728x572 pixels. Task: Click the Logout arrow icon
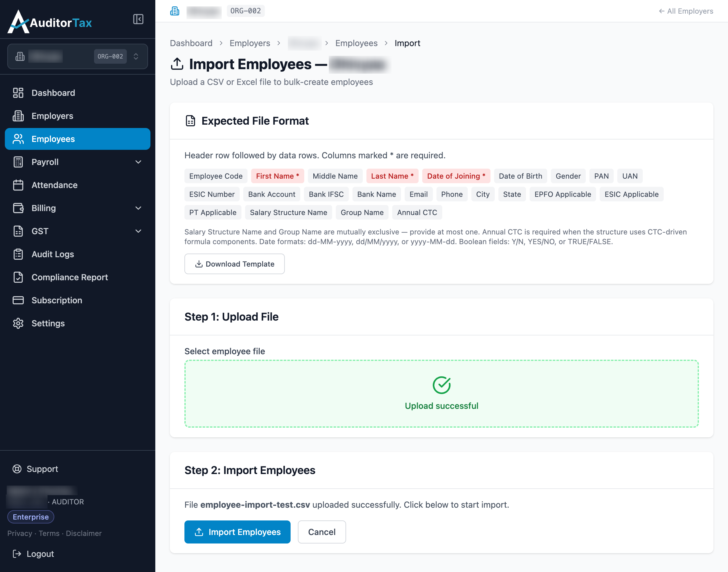[x=17, y=554]
